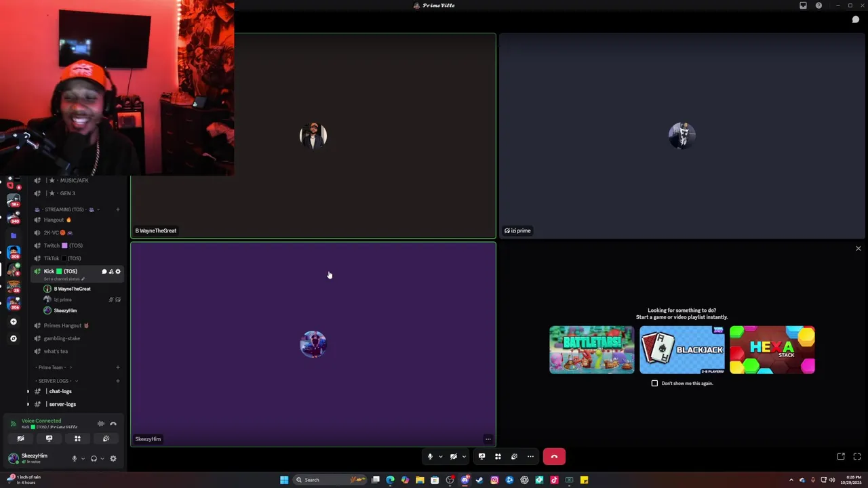The height and width of the screenshot is (488, 868).
Task: Join the what's tea voice channel
Action: [x=77, y=351]
